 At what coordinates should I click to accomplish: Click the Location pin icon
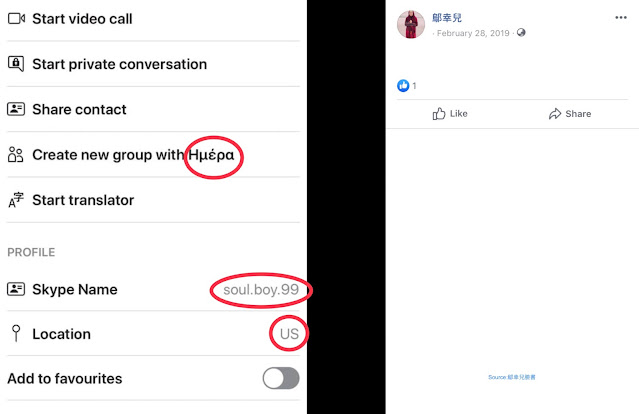tap(16, 333)
